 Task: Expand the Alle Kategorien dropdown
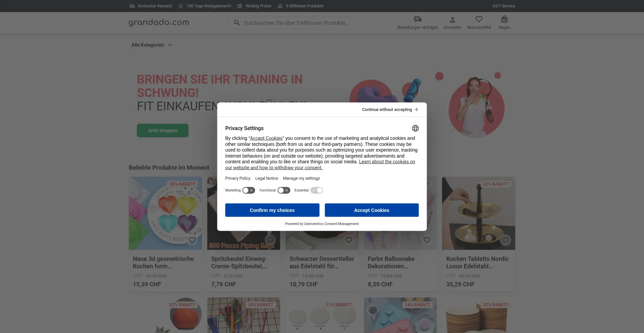point(152,45)
